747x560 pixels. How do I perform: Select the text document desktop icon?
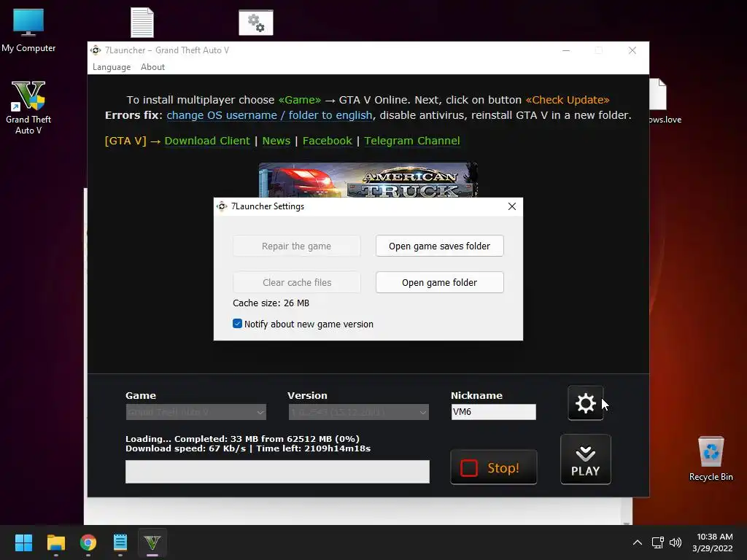point(142,23)
